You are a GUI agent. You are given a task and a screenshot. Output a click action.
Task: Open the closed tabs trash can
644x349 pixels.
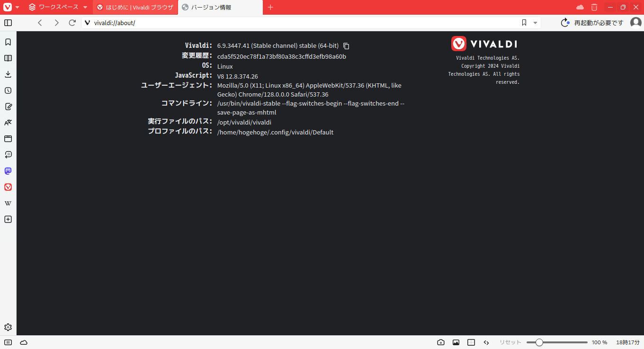pyautogui.click(x=594, y=7)
